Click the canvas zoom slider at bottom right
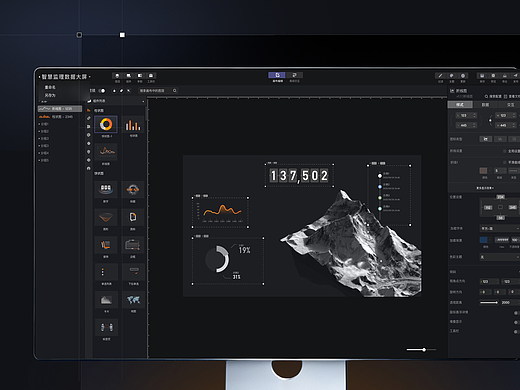 click(421, 350)
